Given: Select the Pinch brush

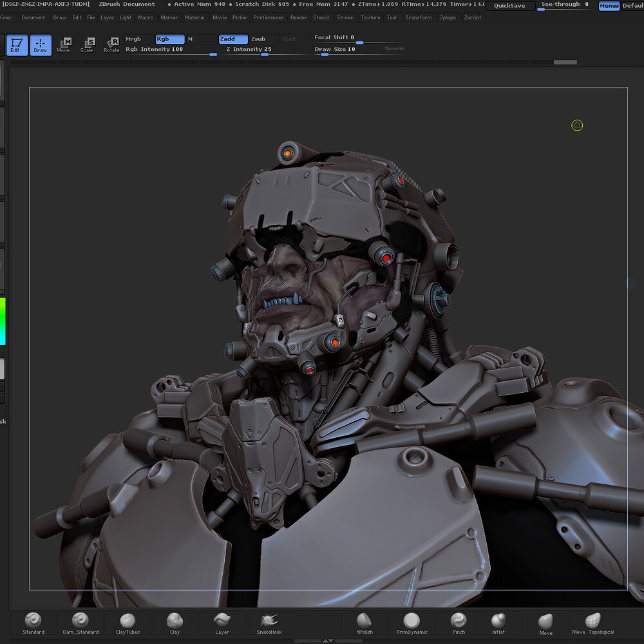Looking at the screenshot, I should (x=459, y=623).
